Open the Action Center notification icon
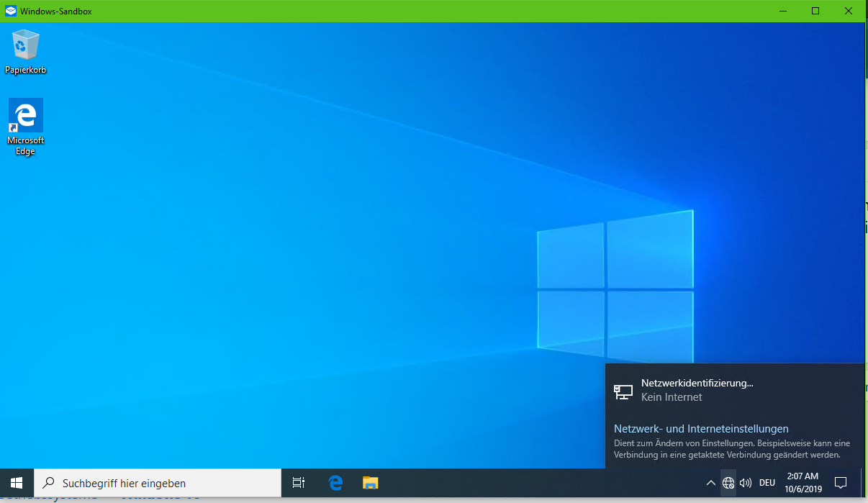 click(x=840, y=483)
